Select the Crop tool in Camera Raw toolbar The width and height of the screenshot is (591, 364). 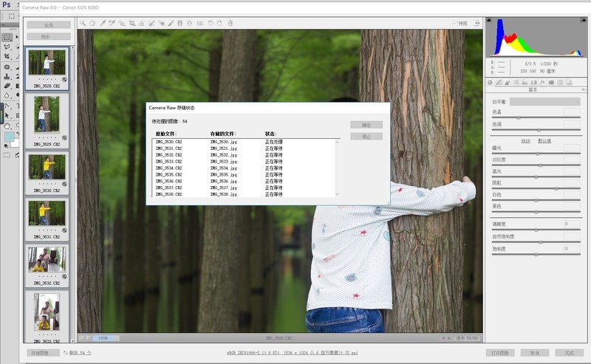[x=131, y=23]
